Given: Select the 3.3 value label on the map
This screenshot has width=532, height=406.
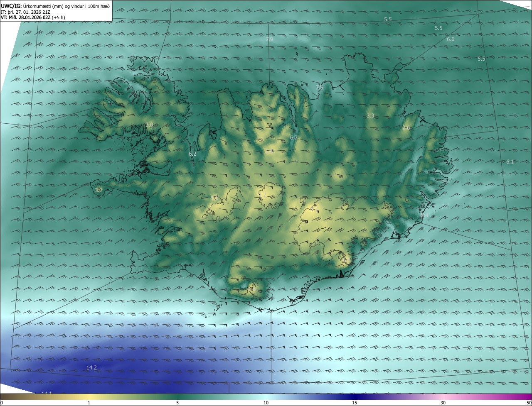Looking at the screenshot, I should click(x=370, y=115).
